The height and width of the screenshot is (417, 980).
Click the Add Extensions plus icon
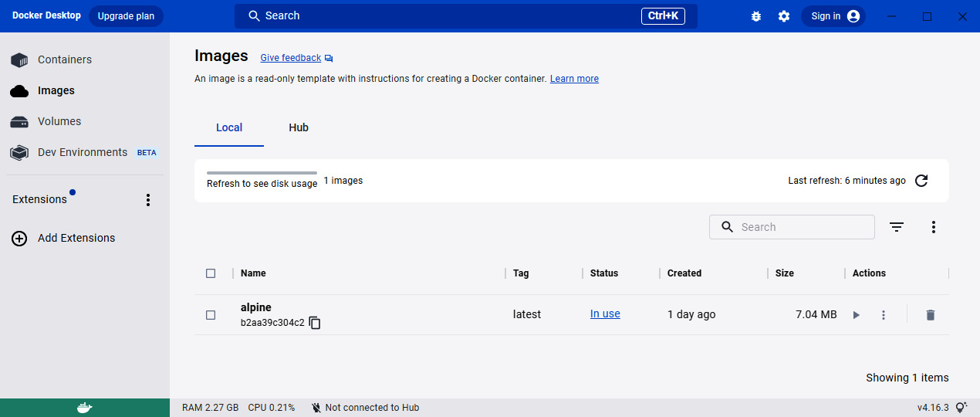pos(19,239)
